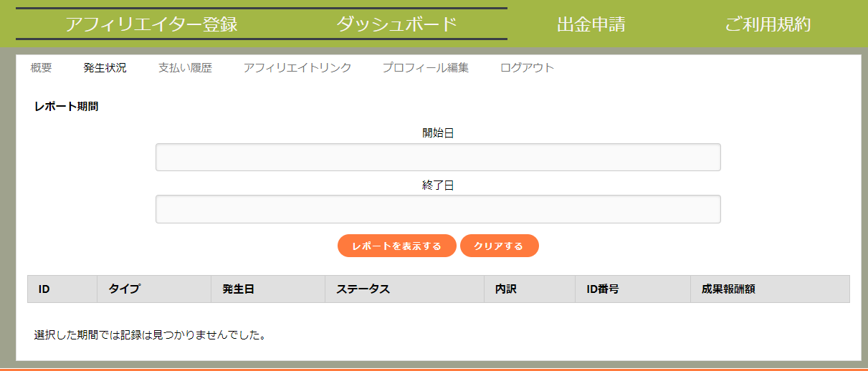
Task: Open ご利用規約 in the top menu
Action: coord(768,24)
